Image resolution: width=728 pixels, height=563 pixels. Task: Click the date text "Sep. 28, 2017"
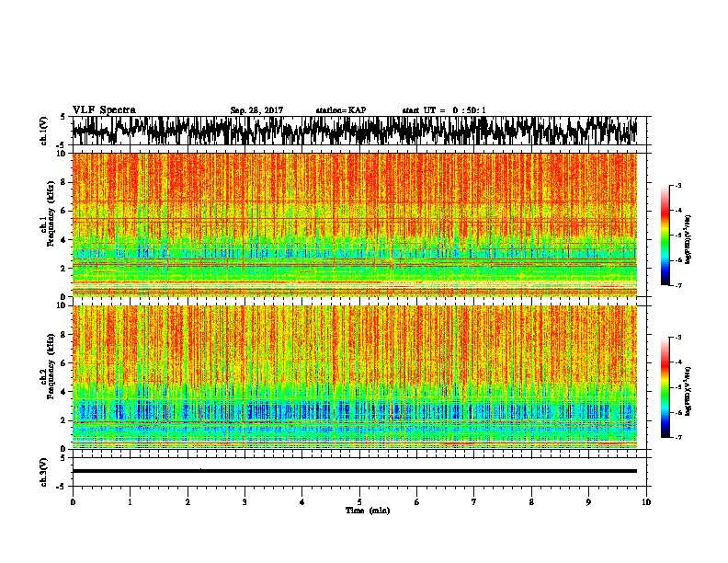256,110
